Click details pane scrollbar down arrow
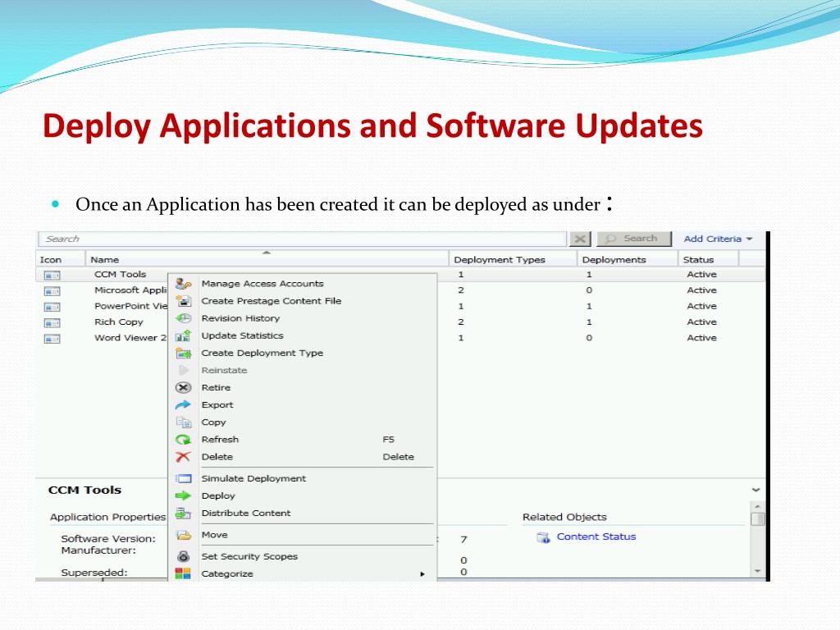840x630 pixels. click(757, 571)
